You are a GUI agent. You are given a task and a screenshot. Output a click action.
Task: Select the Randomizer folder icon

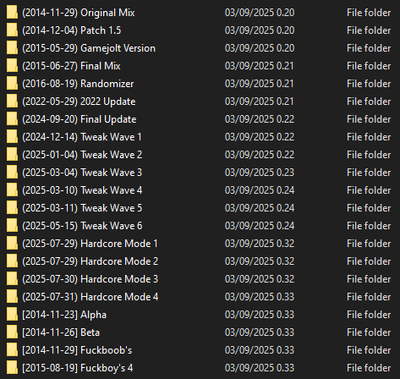(12, 84)
